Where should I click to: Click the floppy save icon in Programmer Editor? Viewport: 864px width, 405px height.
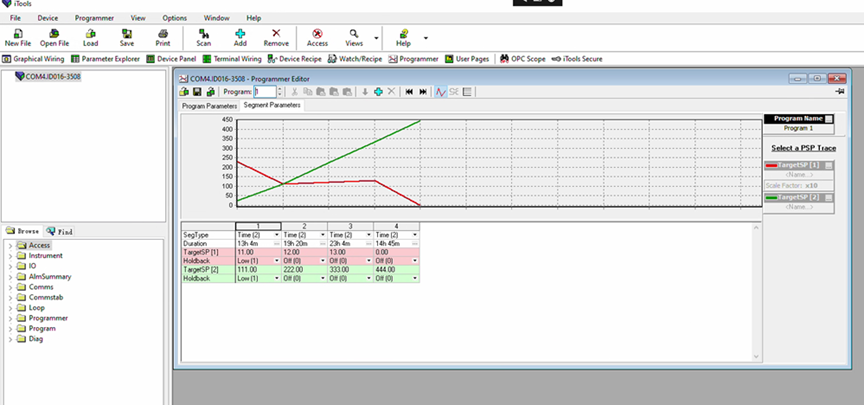tap(197, 92)
